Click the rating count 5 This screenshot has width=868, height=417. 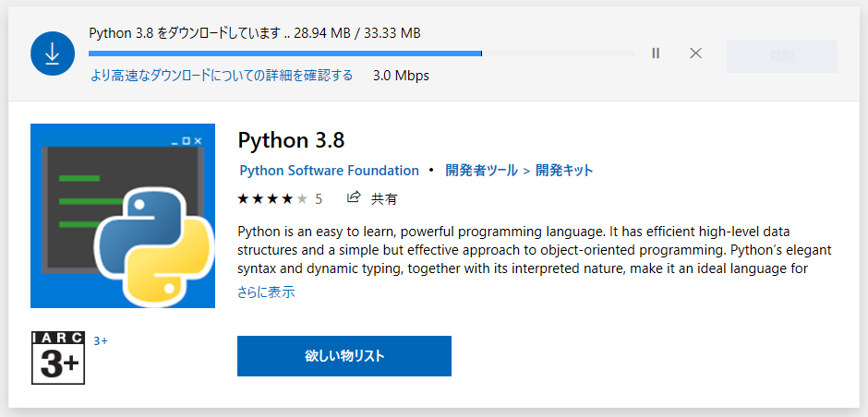click(319, 199)
